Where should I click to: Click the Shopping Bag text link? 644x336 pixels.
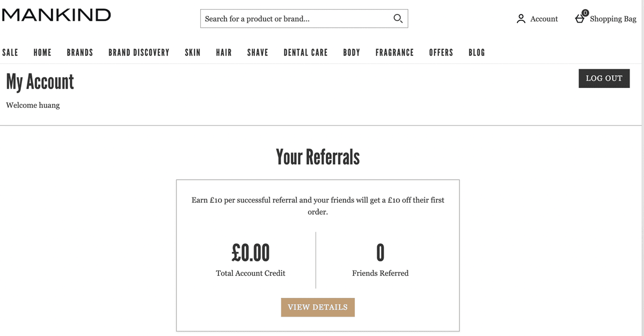click(x=613, y=19)
